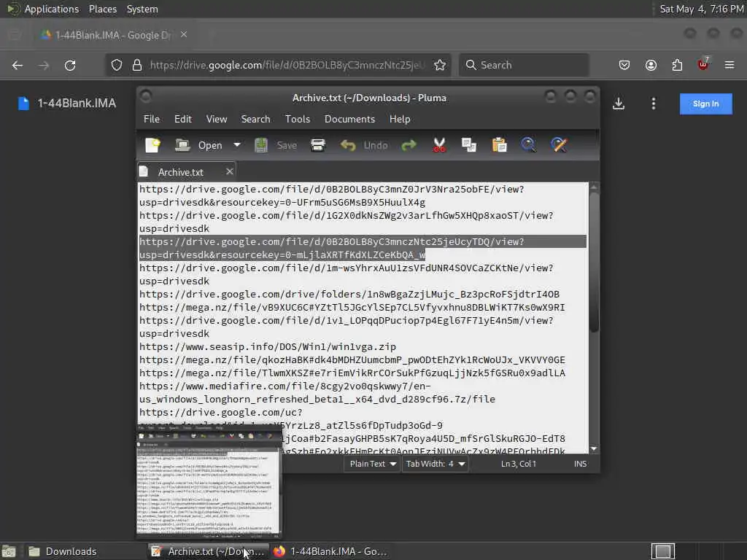
Task: Click the blue 1-44Blank.IMA file icon
Action: (23, 104)
